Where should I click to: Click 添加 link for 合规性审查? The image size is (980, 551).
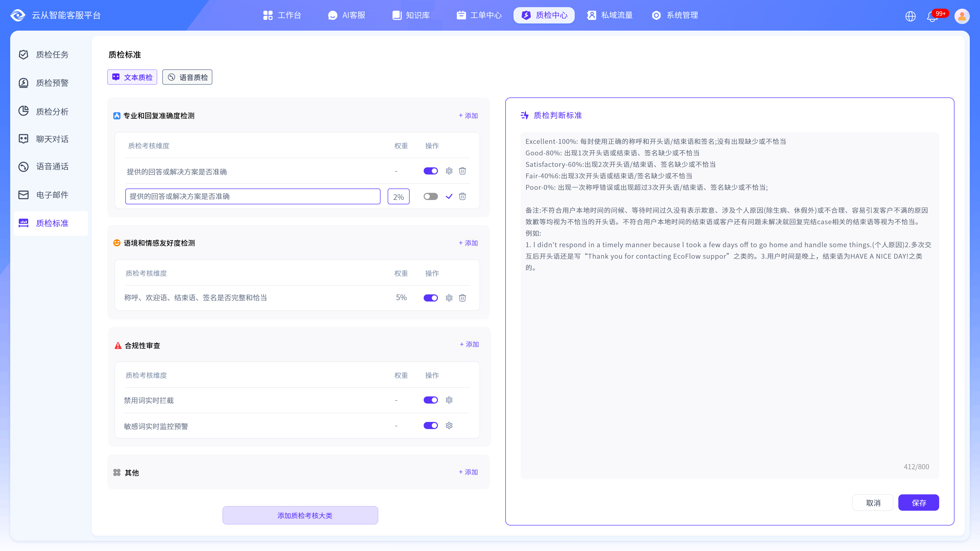coord(469,344)
